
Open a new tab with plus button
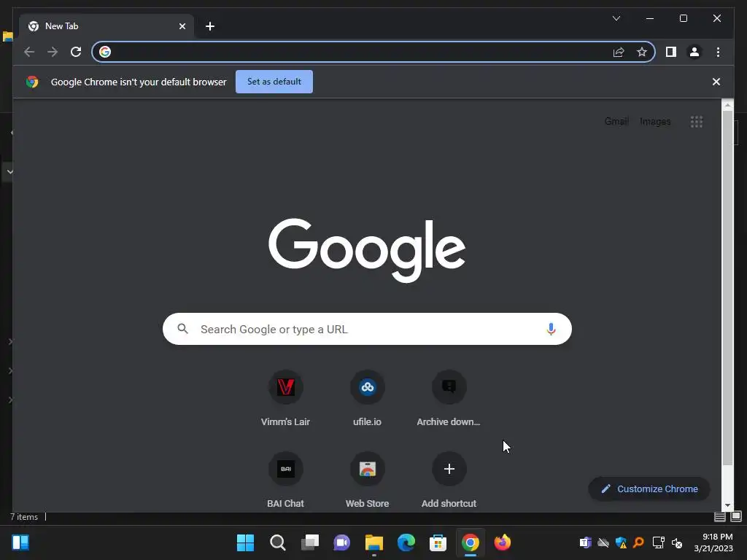210,26
